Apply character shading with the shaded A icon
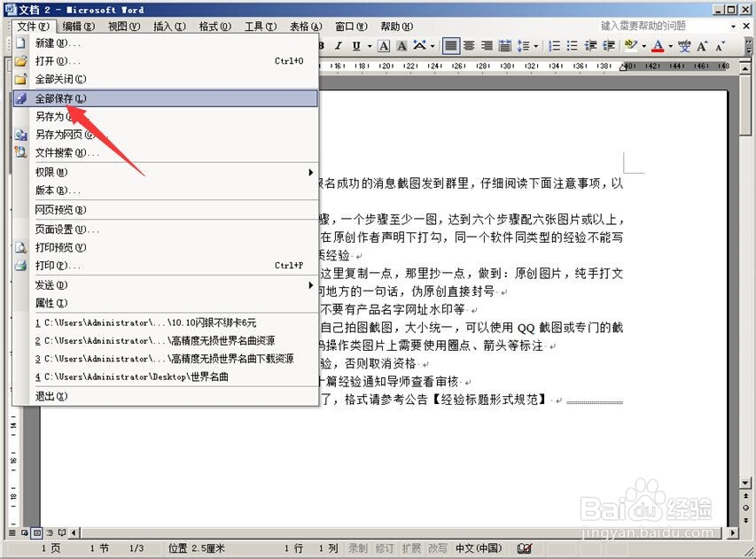Image resolution: width=756 pixels, height=559 pixels. pos(401,45)
